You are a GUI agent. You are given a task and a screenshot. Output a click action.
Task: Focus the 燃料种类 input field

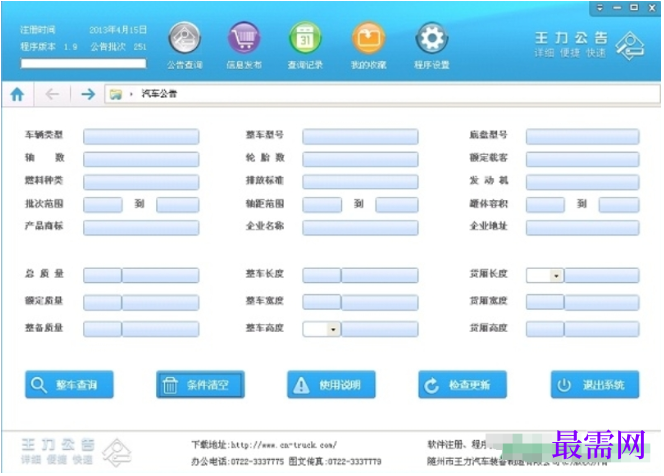(141, 182)
